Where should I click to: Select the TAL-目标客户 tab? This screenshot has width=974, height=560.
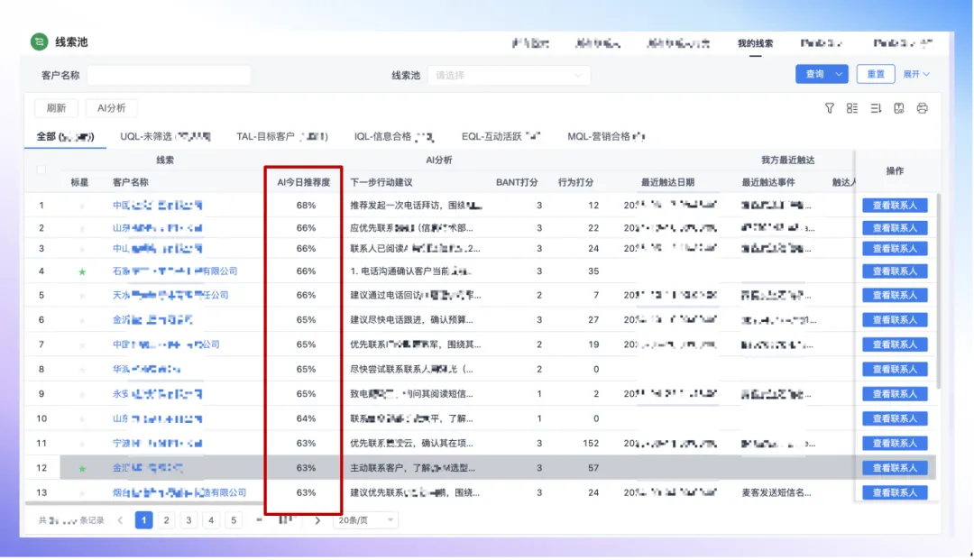click(282, 136)
